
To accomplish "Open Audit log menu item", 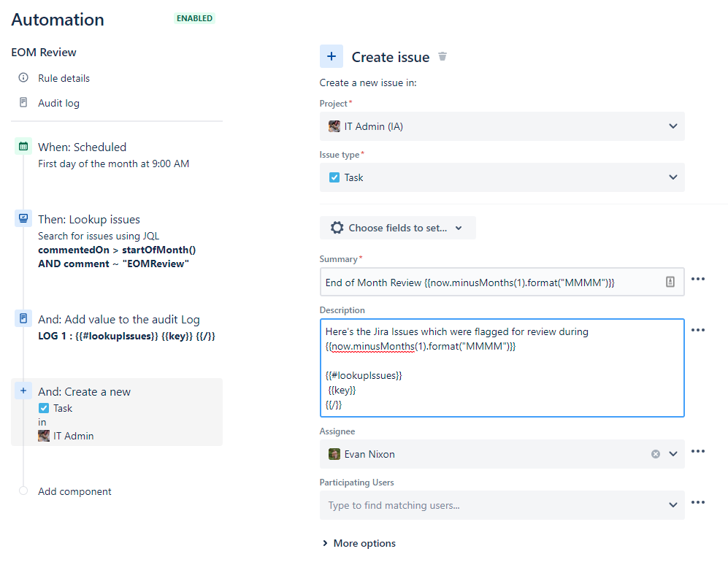I will point(58,103).
